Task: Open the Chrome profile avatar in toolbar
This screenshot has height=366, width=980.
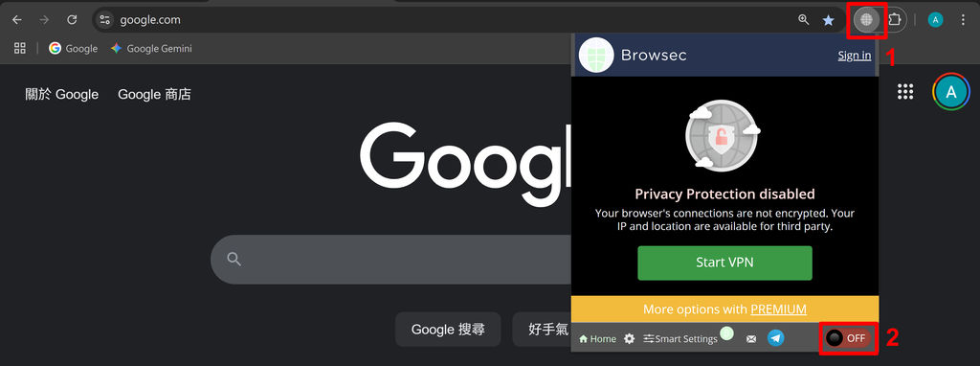Action: pos(935,20)
